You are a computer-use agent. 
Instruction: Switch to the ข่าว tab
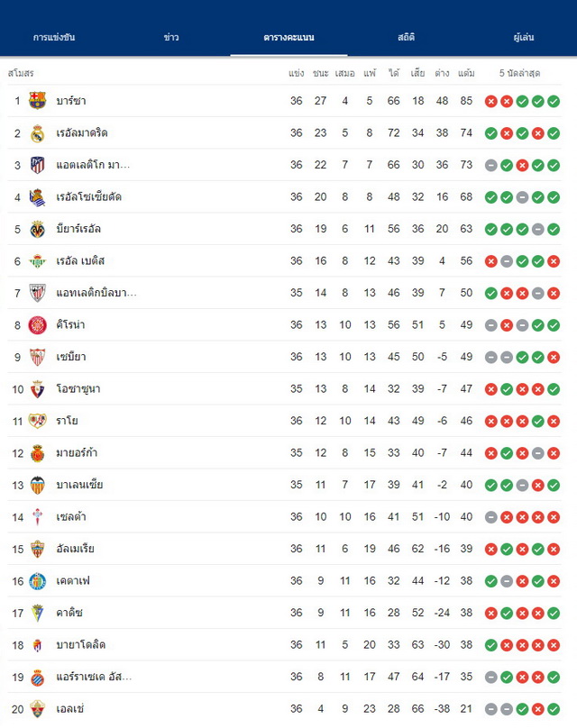tap(171, 37)
